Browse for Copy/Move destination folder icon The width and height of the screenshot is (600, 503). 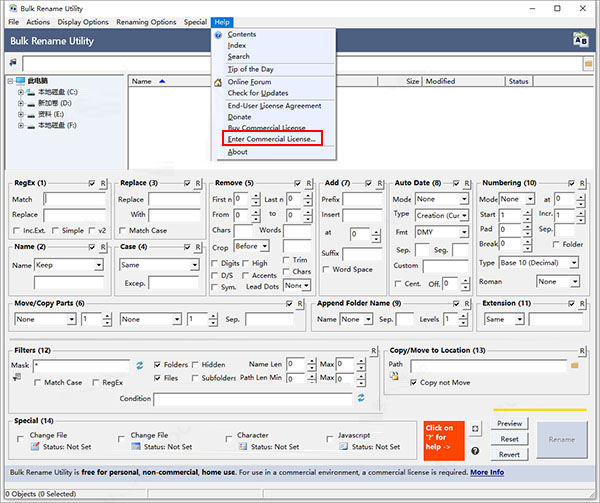point(574,366)
